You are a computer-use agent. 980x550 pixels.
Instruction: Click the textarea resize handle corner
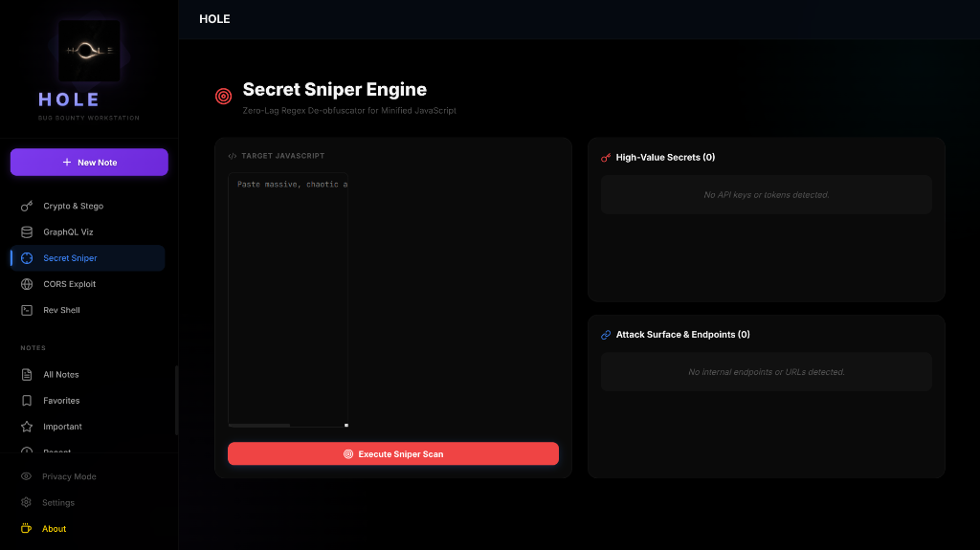(346, 425)
